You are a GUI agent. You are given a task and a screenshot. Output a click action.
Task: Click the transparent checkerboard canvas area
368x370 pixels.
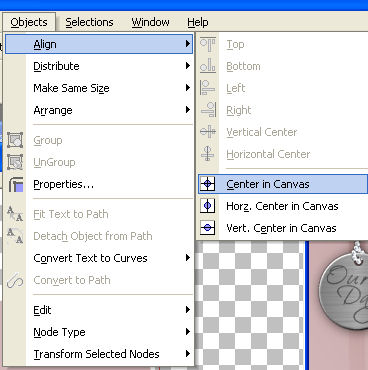click(250, 305)
